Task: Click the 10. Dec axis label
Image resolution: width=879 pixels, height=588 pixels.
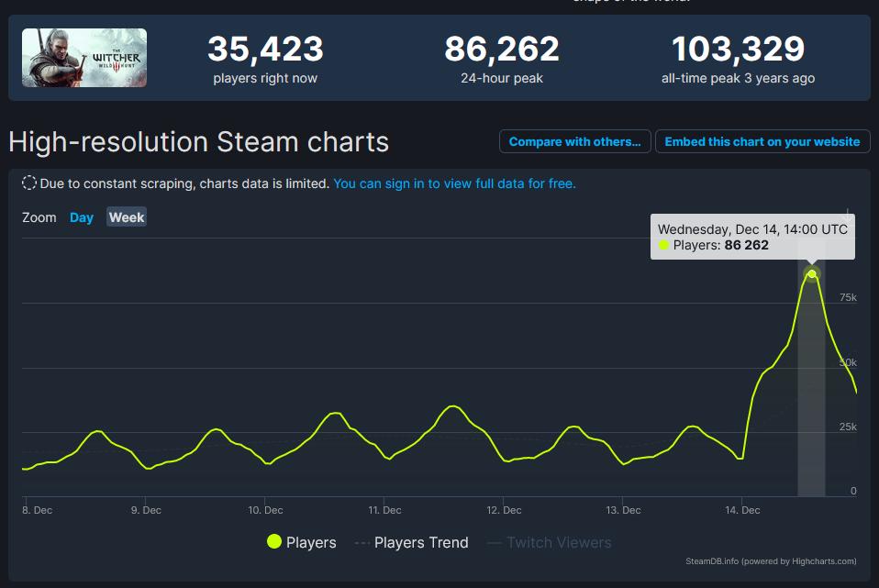Action: click(x=265, y=510)
